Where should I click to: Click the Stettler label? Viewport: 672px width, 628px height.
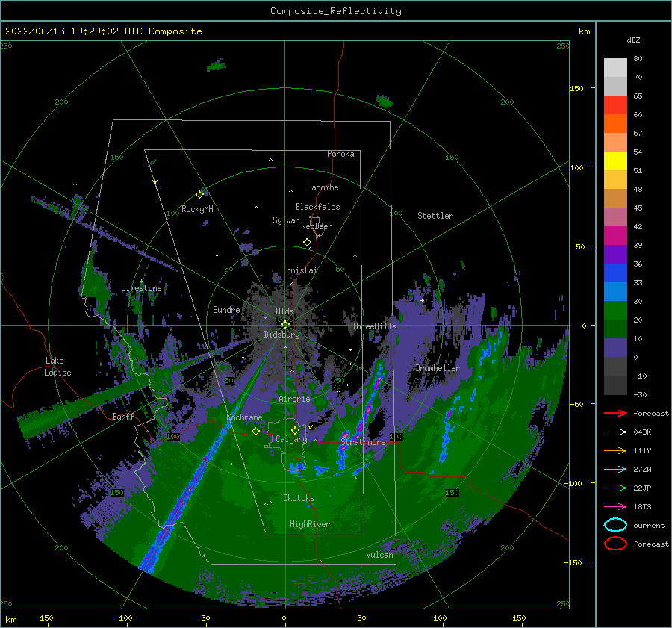point(435,216)
